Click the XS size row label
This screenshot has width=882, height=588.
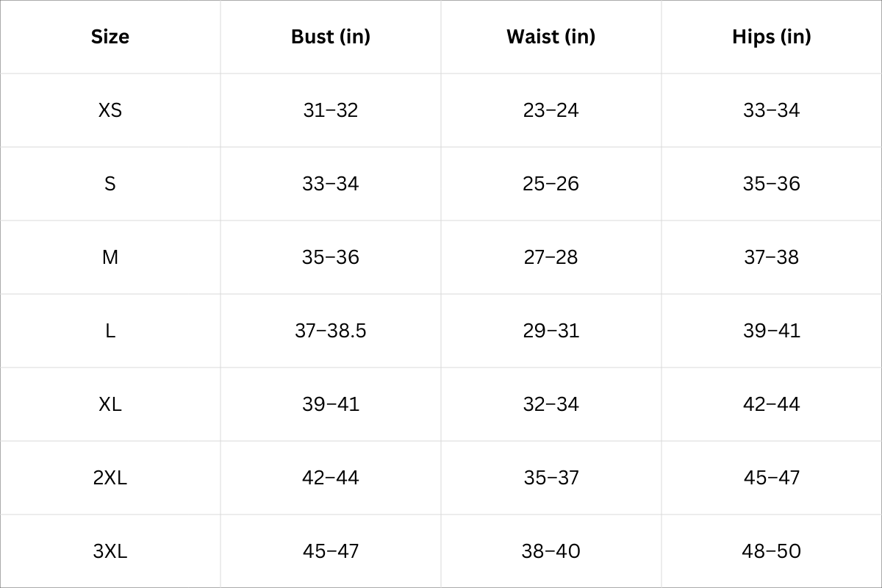[x=110, y=110]
